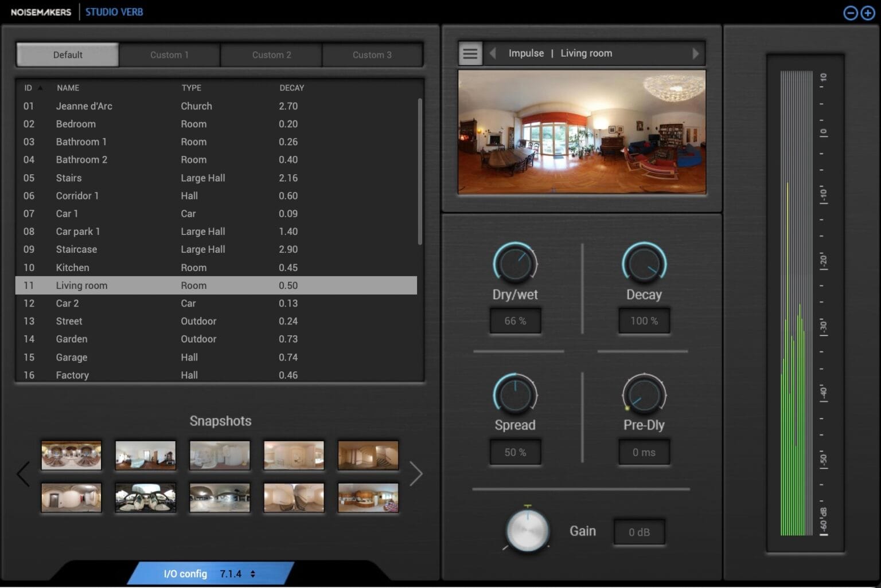
Task: Select Jeanne d'Arc church impulse
Action: (84, 106)
